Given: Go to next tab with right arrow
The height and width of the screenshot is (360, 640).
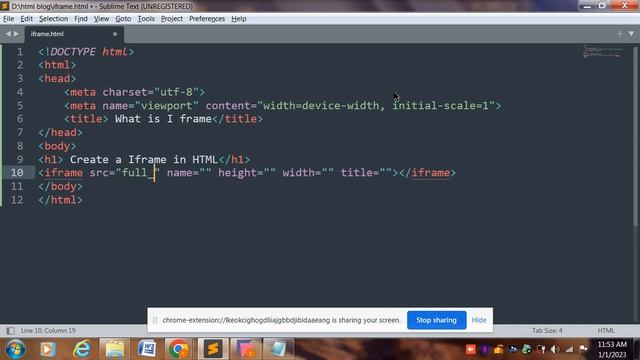Looking at the screenshot, I should (x=16, y=34).
